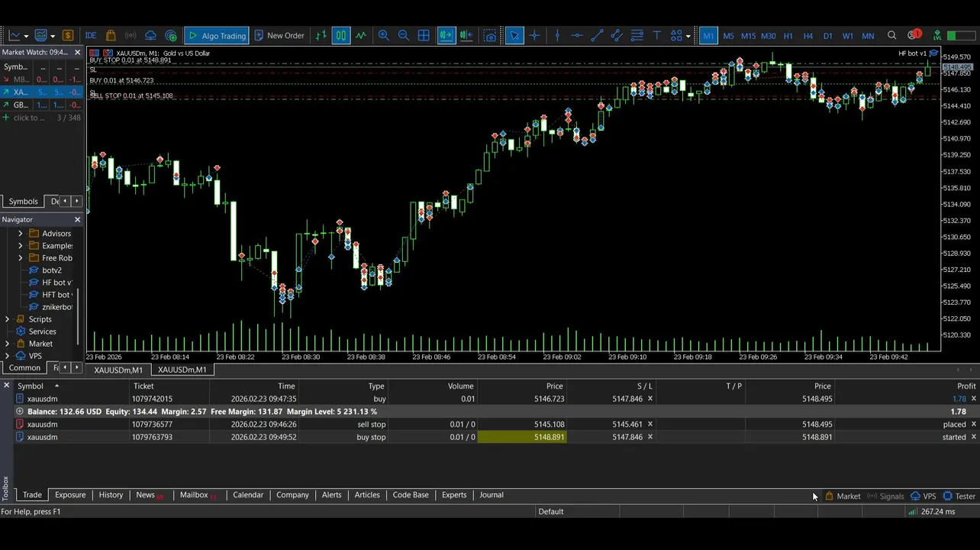980x550 pixels.
Task: Switch chart to bar chart style
Action: tap(321, 35)
